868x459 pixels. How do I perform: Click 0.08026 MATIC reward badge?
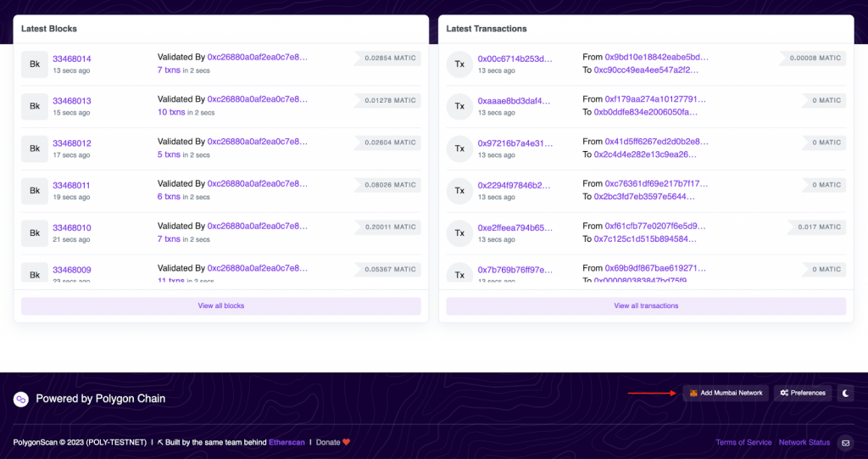pyautogui.click(x=387, y=185)
